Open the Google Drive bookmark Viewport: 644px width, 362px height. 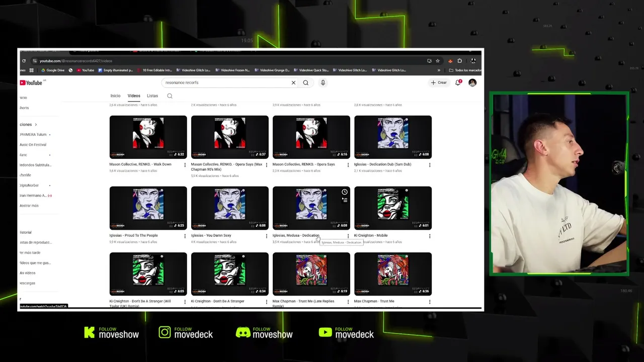tap(53, 70)
